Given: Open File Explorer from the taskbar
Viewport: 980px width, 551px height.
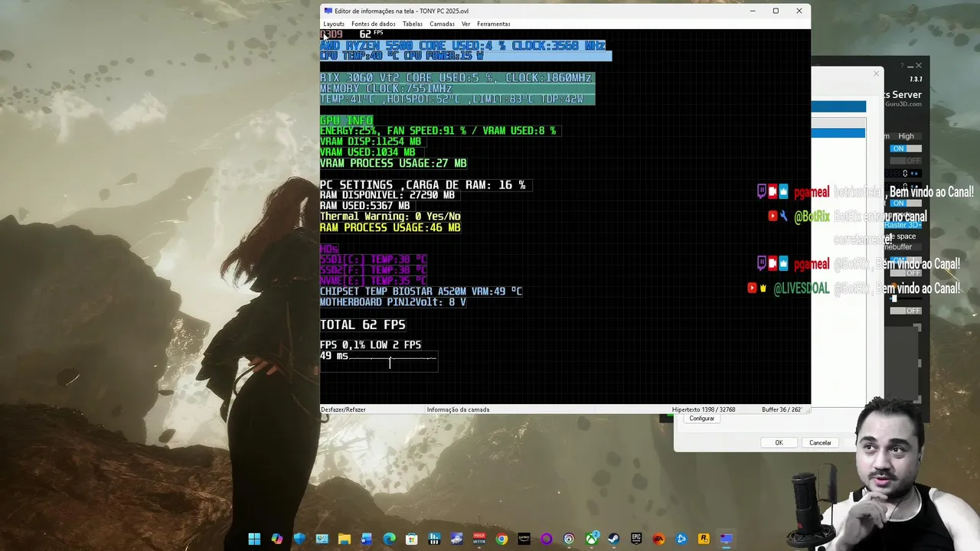Looking at the screenshot, I should [345, 539].
